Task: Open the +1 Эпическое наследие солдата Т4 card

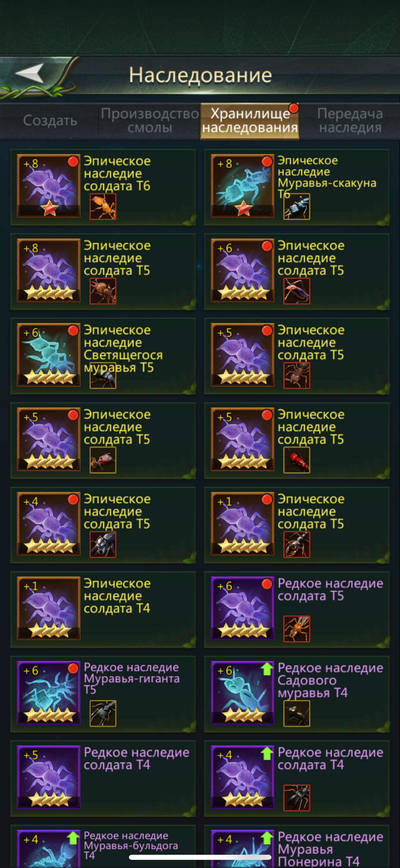Action: tap(103, 610)
